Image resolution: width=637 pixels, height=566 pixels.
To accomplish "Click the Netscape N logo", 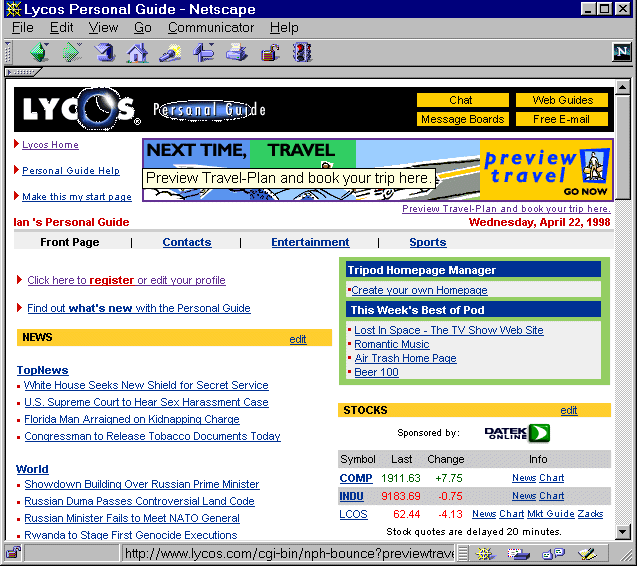I will pyautogui.click(x=621, y=53).
